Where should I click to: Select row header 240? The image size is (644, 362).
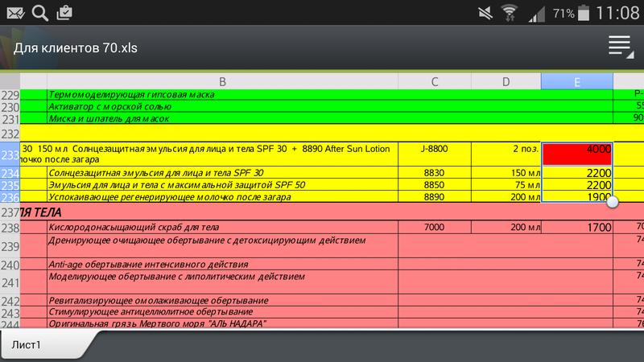10,265
